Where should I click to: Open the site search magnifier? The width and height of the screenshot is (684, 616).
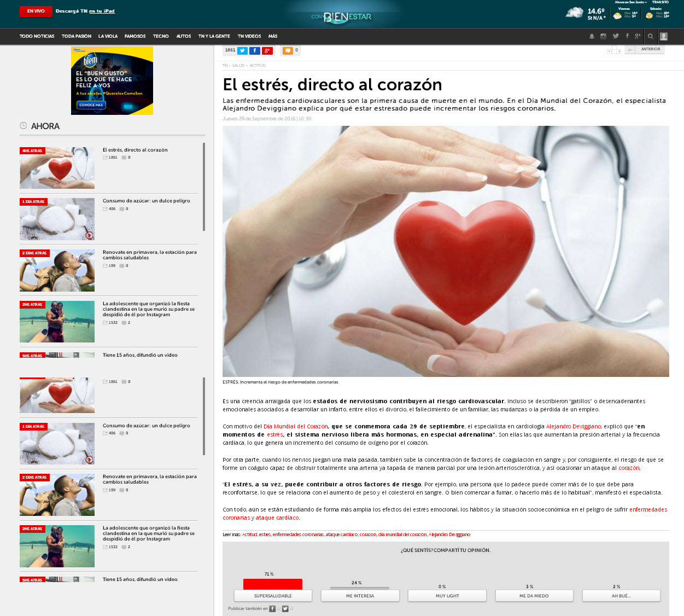tap(650, 37)
